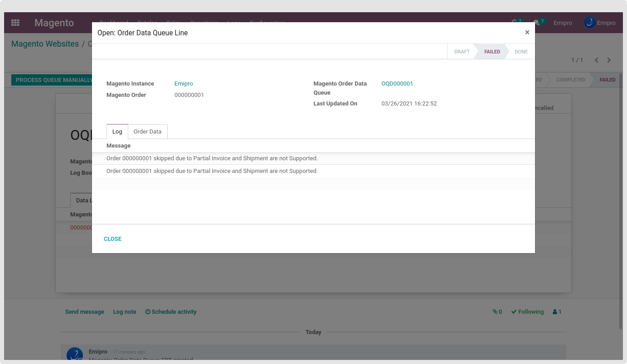Click the attachments paperclip icon
Screen dimensions: 627x364
(497, 311)
